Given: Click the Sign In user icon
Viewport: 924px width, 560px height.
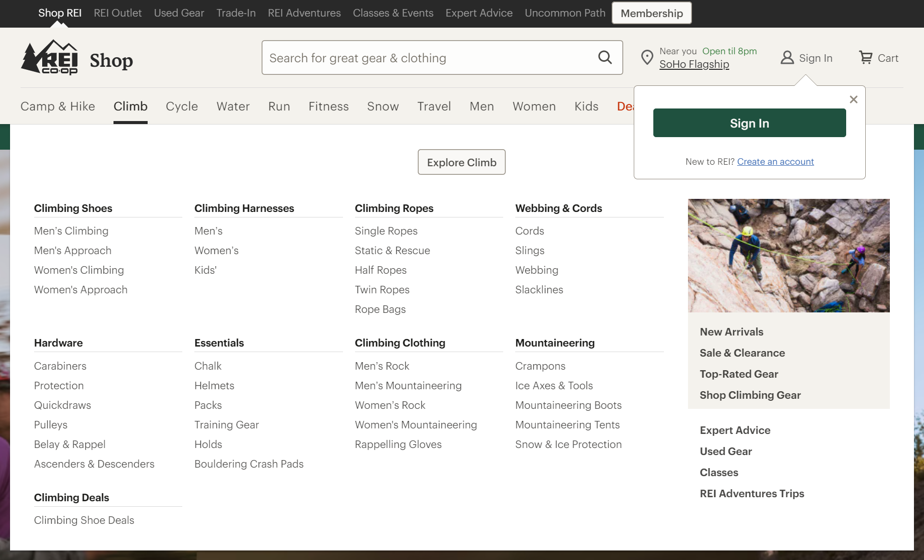Looking at the screenshot, I should point(787,58).
